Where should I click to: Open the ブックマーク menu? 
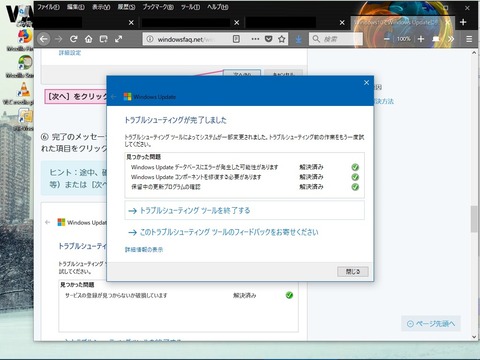[x=158, y=7]
